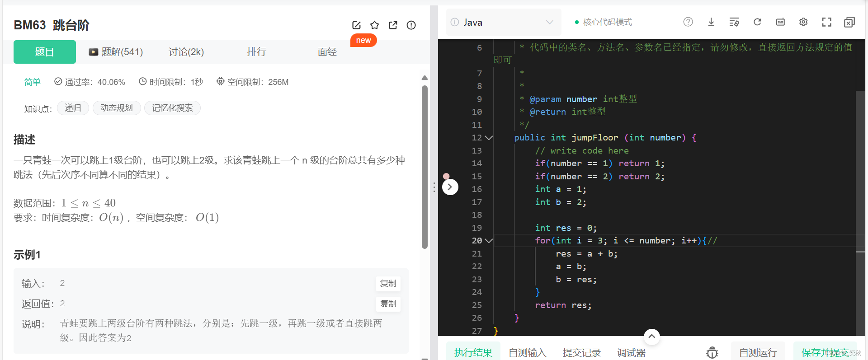Click the jumpFloor method name
868x360 pixels.
pos(594,138)
